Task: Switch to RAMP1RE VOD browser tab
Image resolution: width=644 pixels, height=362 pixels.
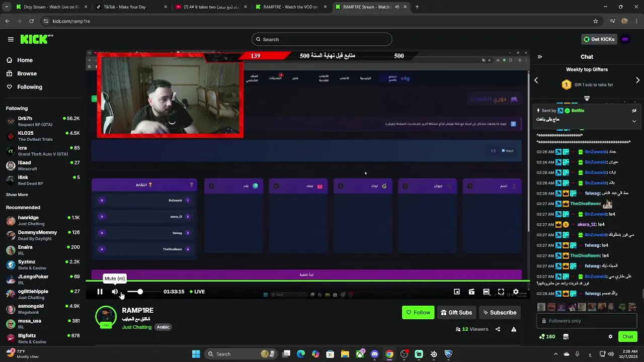Action: point(291,7)
